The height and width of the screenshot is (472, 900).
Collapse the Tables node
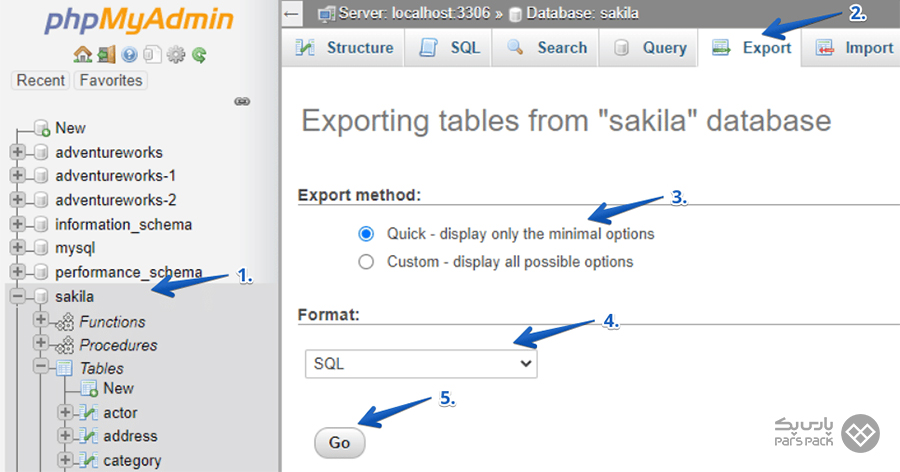41,366
